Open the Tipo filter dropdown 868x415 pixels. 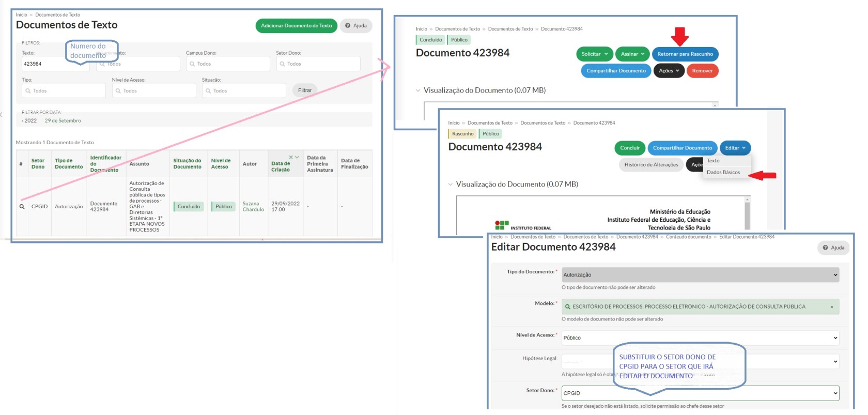pyautogui.click(x=64, y=91)
